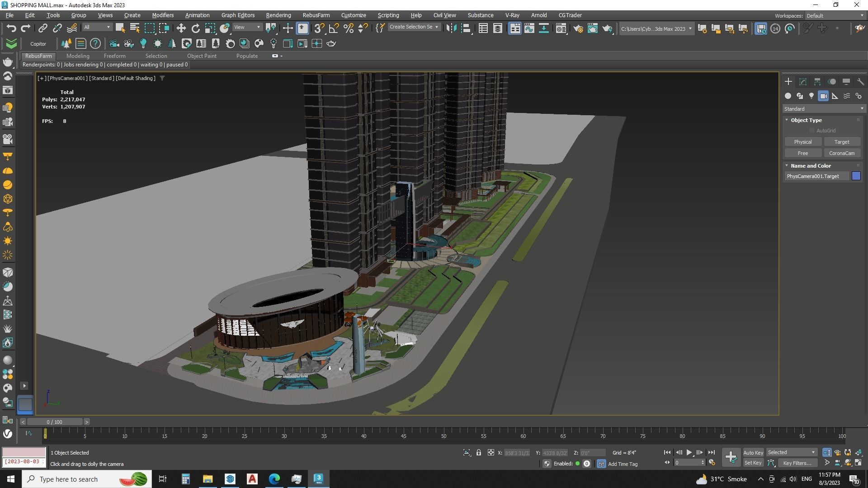Open Schematic View from the toolbar
Screen dimensions: 868x488
pyautogui.click(x=543, y=28)
